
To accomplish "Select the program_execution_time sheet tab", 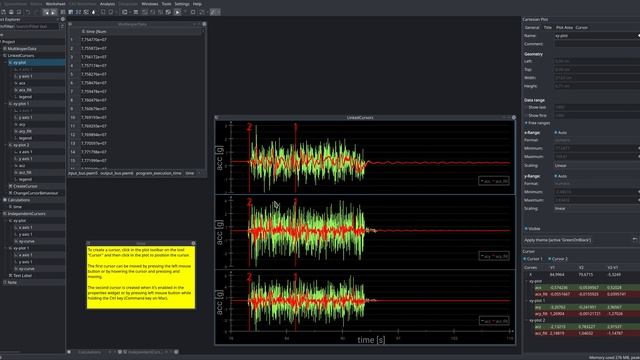I will click(x=158, y=173).
